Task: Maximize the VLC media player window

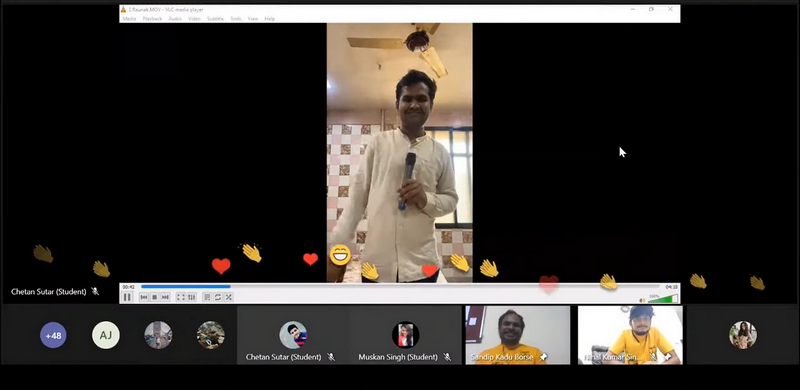Action: pos(652,9)
